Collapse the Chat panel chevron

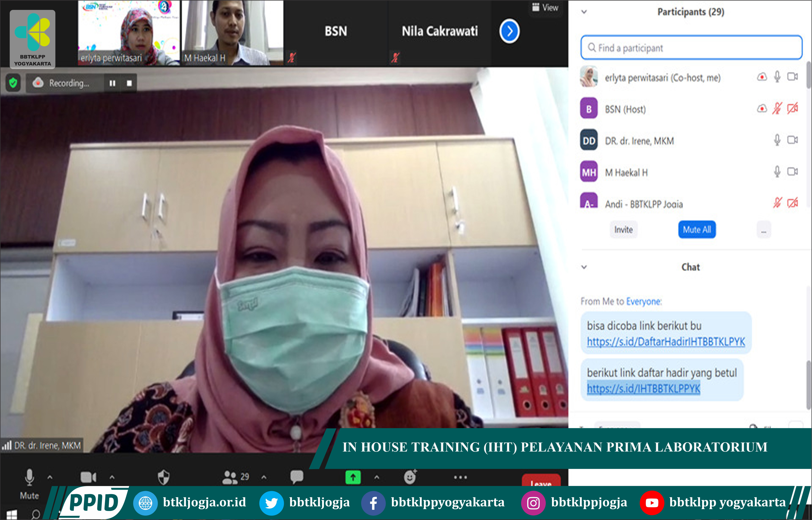pyautogui.click(x=584, y=267)
